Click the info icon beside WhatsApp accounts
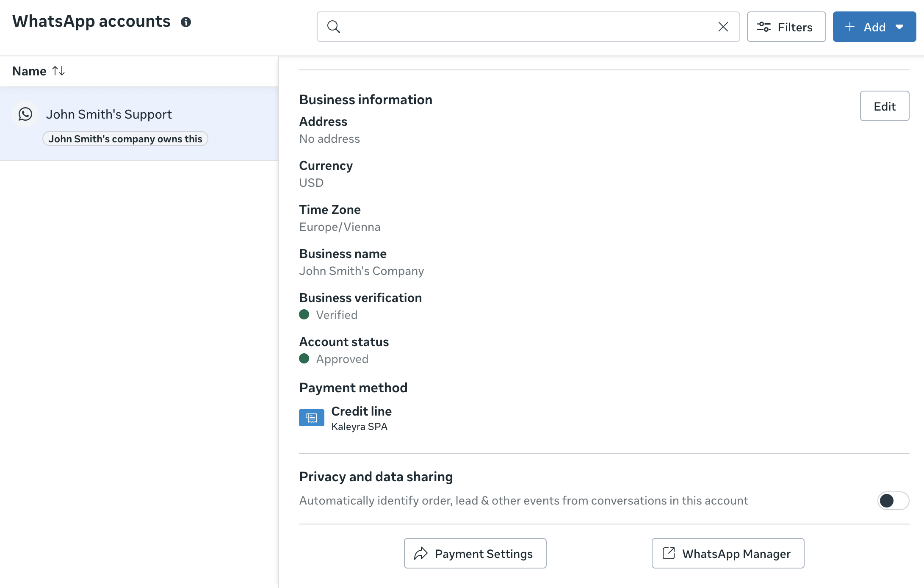The width and height of the screenshot is (924, 588). 186,22
